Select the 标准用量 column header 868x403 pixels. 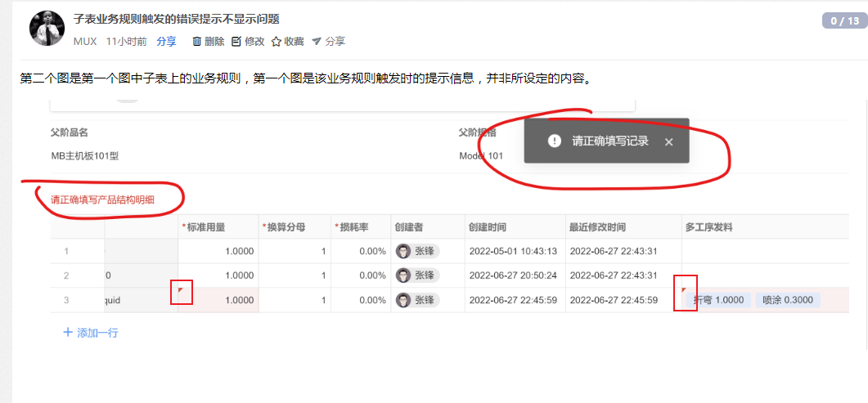(218, 227)
